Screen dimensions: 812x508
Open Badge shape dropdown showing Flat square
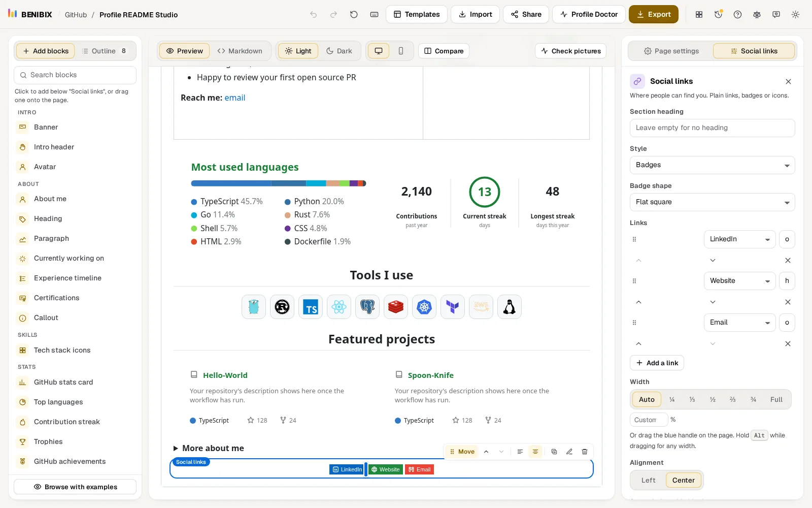pyautogui.click(x=712, y=202)
